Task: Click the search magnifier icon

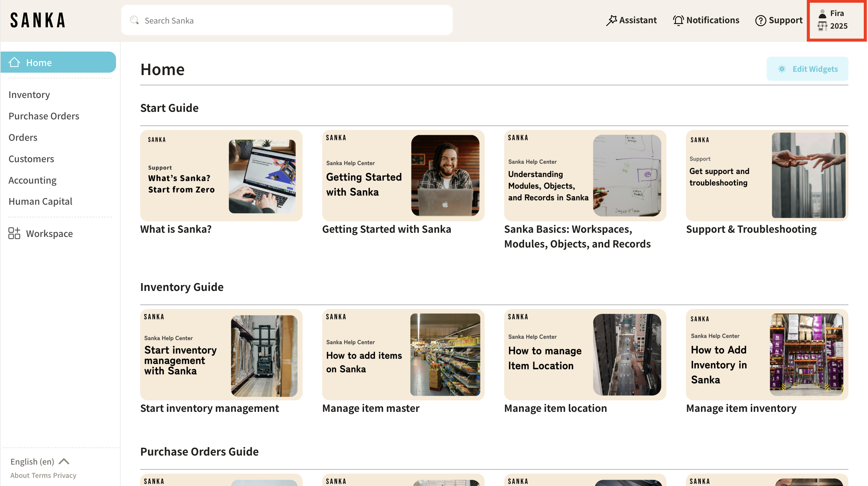Action: (x=134, y=20)
